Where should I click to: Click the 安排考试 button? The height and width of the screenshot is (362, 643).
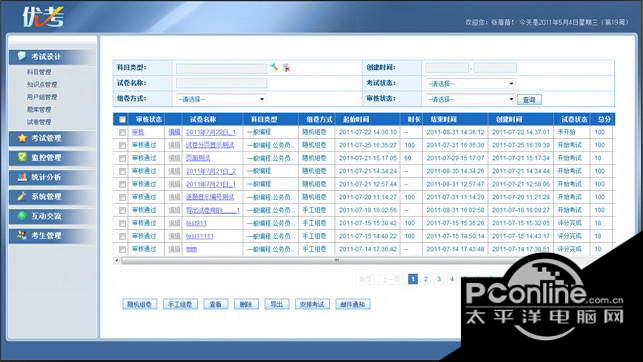pos(312,304)
